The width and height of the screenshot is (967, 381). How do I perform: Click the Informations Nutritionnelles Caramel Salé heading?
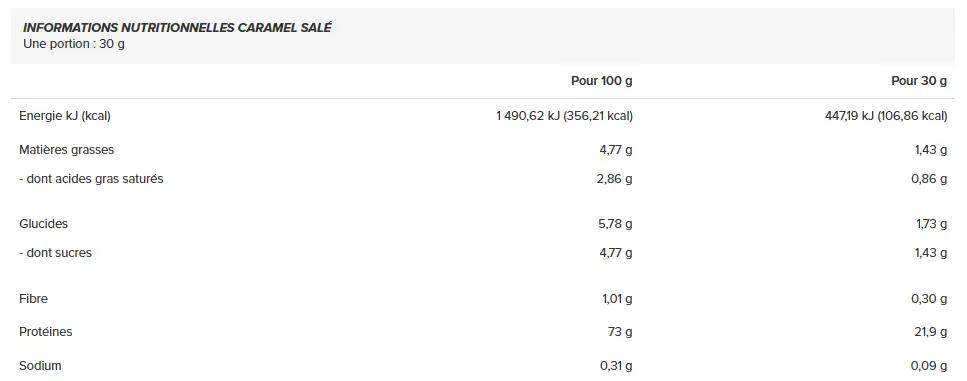tap(177, 28)
